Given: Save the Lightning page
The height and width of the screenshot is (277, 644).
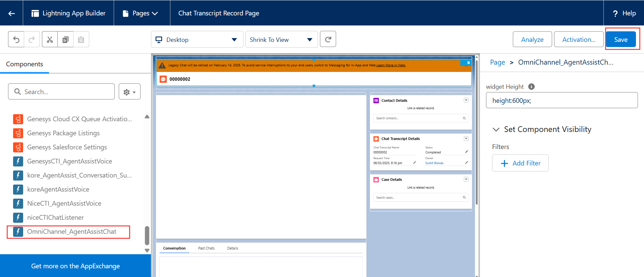Looking at the screenshot, I should click(621, 40).
